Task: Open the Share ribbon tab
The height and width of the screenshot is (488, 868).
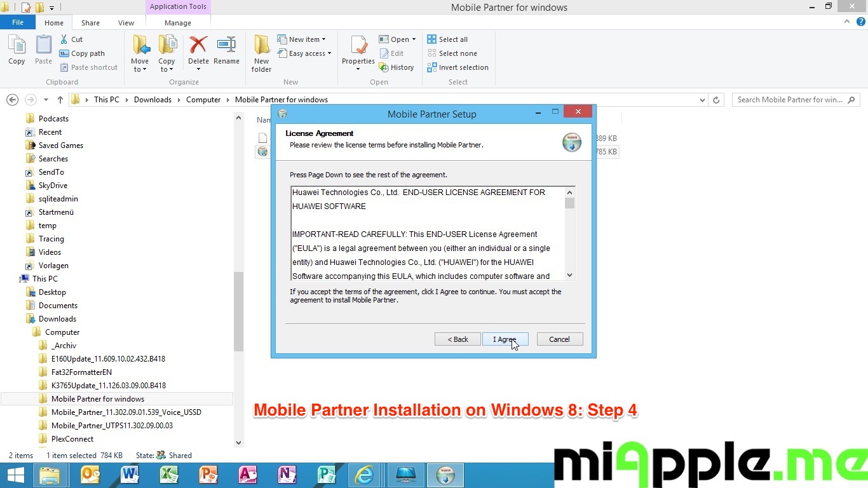Action: [x=90, y=23]
